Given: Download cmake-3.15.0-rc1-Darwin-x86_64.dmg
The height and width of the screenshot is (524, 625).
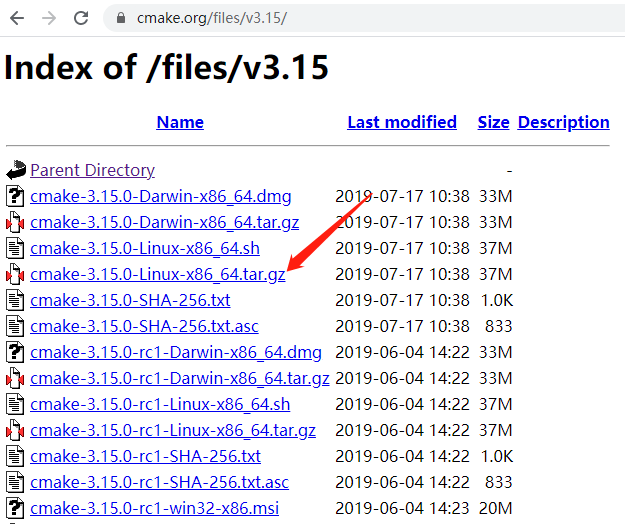Looking at the screenshot, I should click(176, 352).
